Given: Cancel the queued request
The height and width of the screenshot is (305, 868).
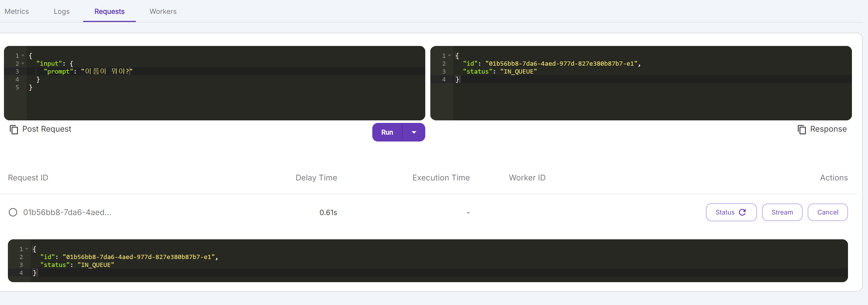Looking at the screenshot, I should (827, 212).
